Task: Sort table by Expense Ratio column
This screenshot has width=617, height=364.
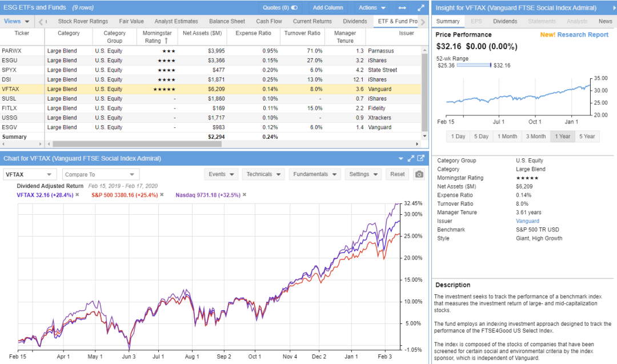Action: pyautogui.click(x=253, y=33)
